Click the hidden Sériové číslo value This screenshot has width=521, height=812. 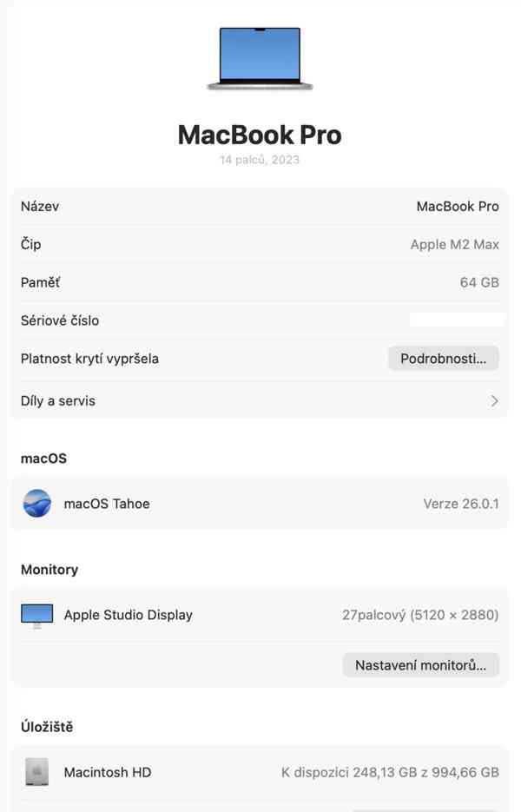[x=457, y=320]
